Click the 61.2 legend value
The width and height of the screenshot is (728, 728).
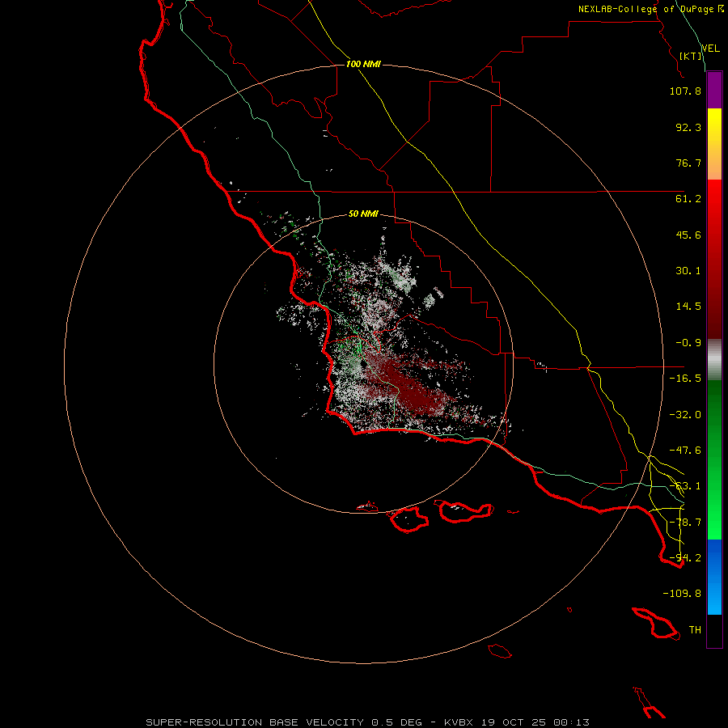click(688, 199)
